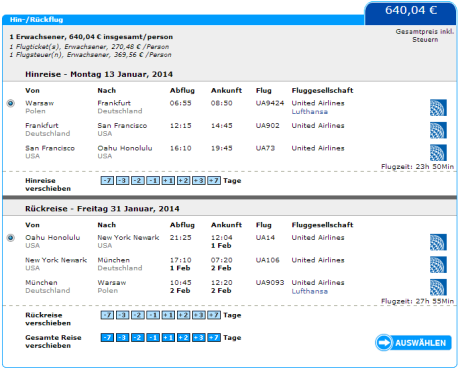Image resolution: width=460 pixels, height=369 pixels.
Task: Click the 1 Flugsteuer(n) 369,56 € tax line
Action: 90,55
